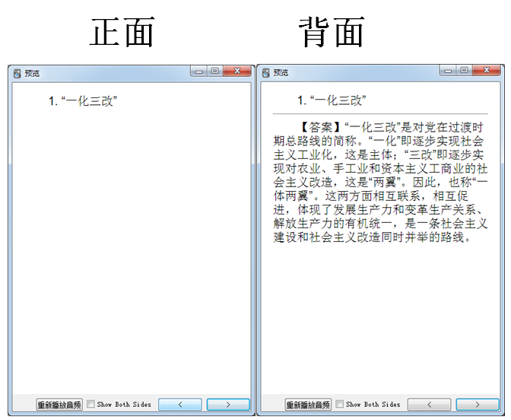511x420 pixels.
Task: Click the question text '1. “一化三改”' on the right card
Action: tap(332, 100)
